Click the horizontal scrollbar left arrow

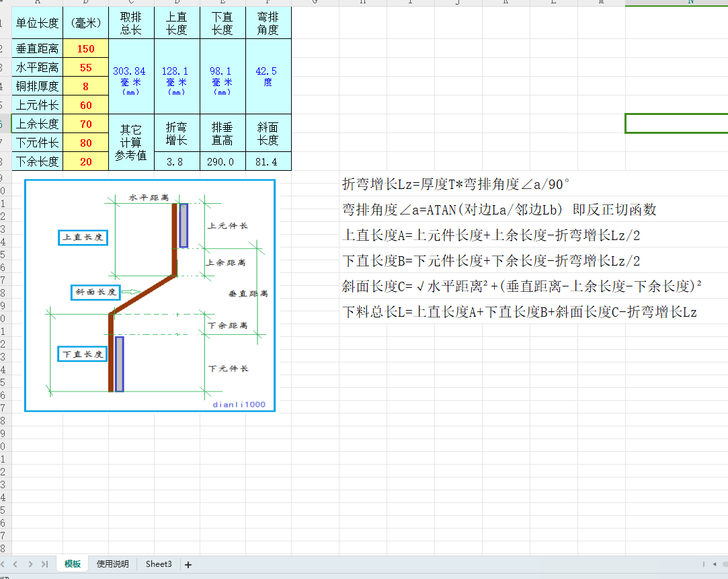pos(715,564)
